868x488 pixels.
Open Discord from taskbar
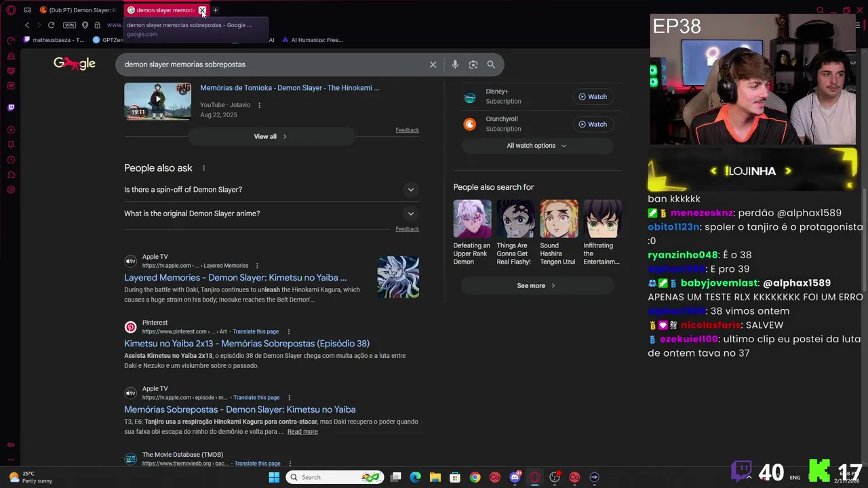pyautogui.click(x=515, y=477)
